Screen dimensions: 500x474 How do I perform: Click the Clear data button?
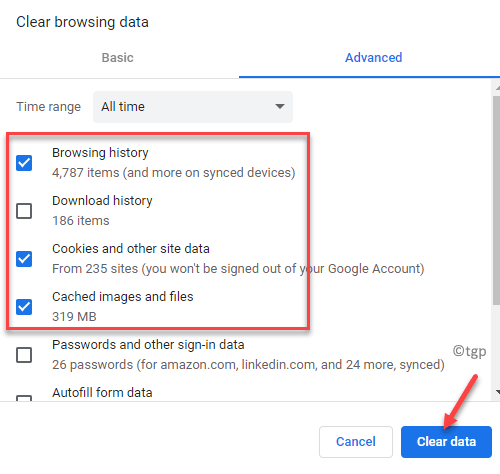(x=446, y=442)
